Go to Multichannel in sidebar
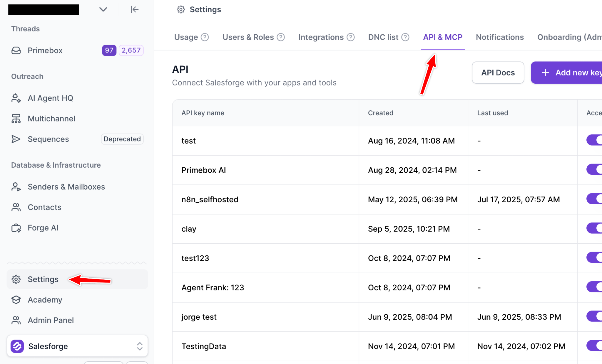 pos(51,119)
